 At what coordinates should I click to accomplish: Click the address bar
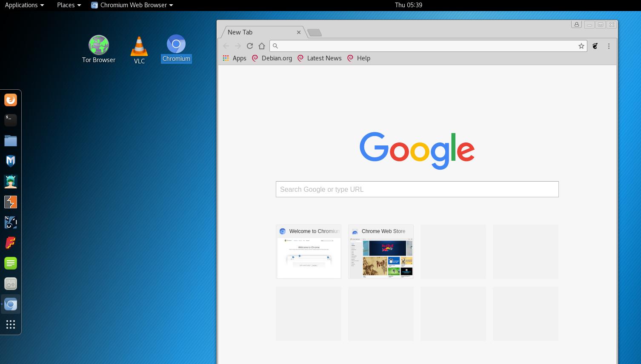(x=428, y=46)
